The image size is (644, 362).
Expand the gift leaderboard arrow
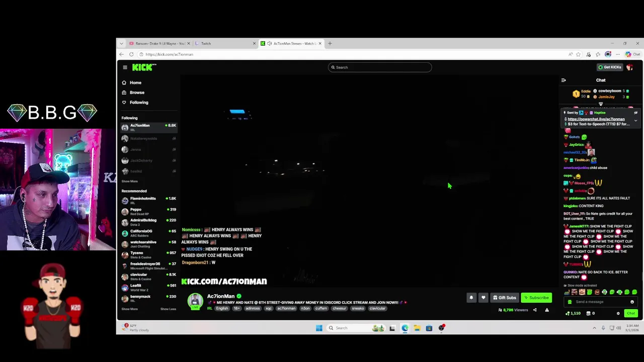click(601, 104)
